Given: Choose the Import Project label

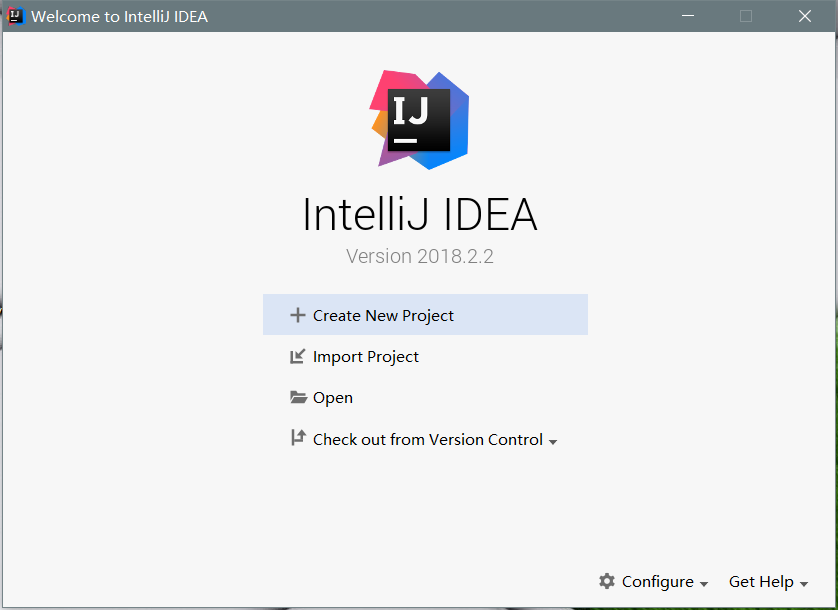Looking at the screenshot, I should 366,357.
